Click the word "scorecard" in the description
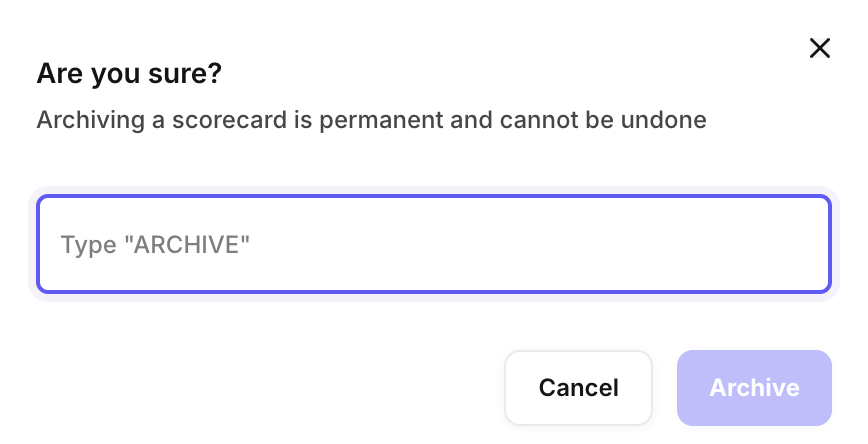 [x=227, y=121]
